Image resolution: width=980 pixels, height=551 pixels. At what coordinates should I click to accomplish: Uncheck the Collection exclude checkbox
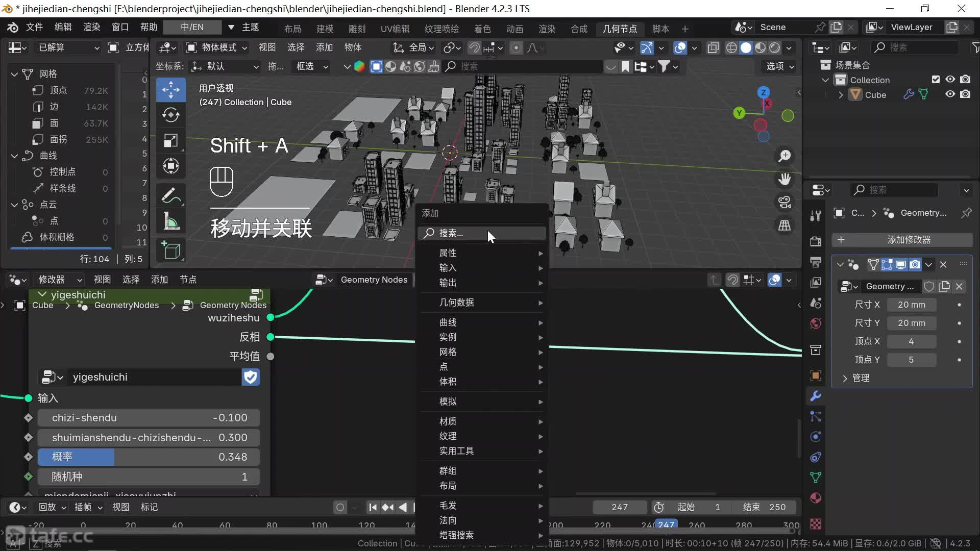tap(936, 80)
